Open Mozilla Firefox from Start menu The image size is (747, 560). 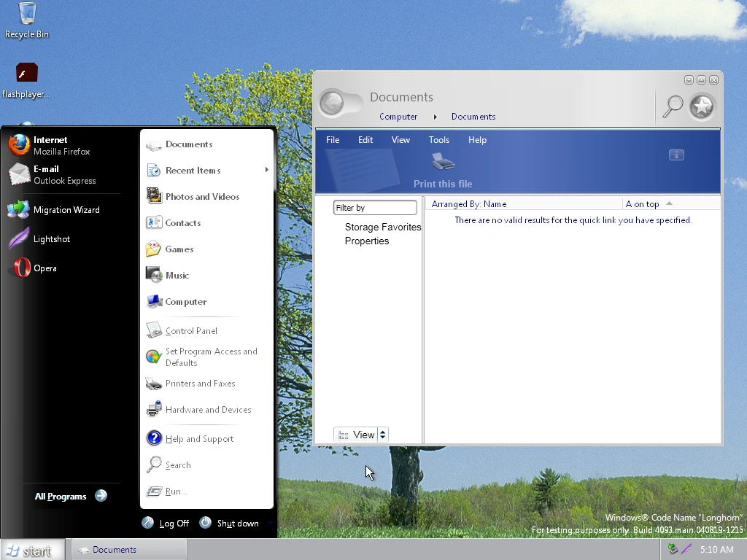click(x=51, y=145)
